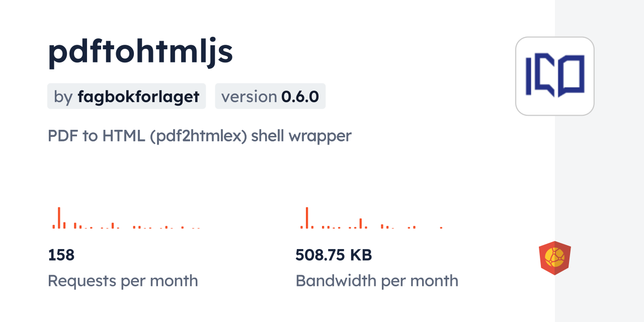Click the jsDelivr logo badge
The image size is (644, 322).
tap(554, 258)
